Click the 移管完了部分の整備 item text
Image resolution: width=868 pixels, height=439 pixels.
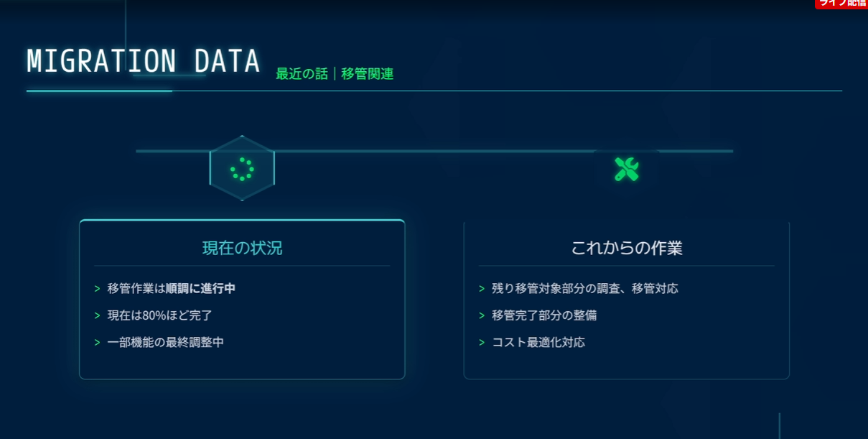[x=543, y=315]
